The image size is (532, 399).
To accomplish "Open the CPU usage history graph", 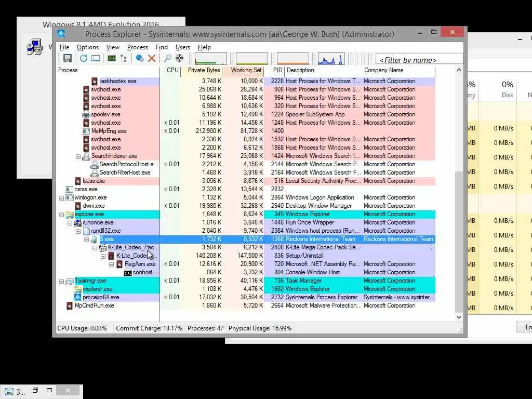I will click(211, 59).
